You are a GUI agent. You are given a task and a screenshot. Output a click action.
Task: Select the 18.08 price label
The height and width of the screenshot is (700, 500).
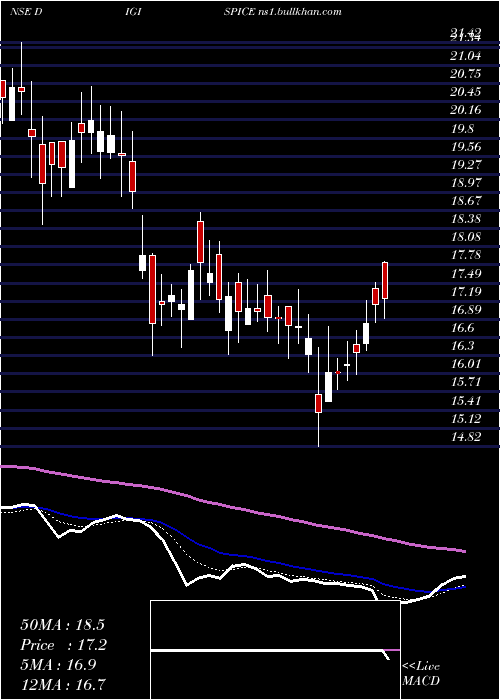[466, 237]
